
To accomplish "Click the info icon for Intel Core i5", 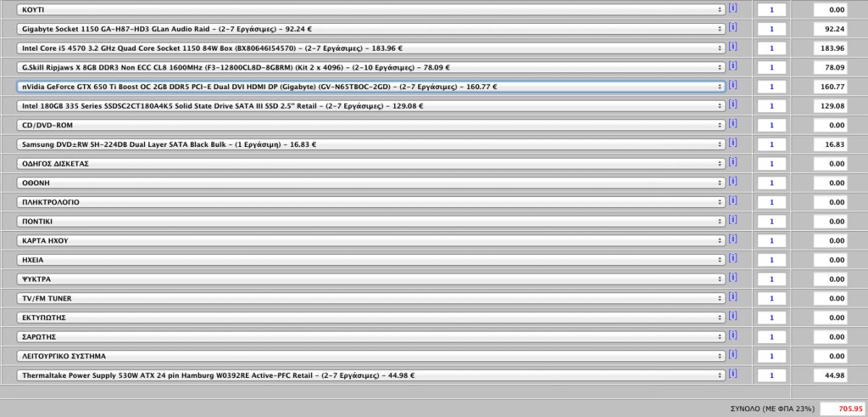I will [x=733, y=46].
